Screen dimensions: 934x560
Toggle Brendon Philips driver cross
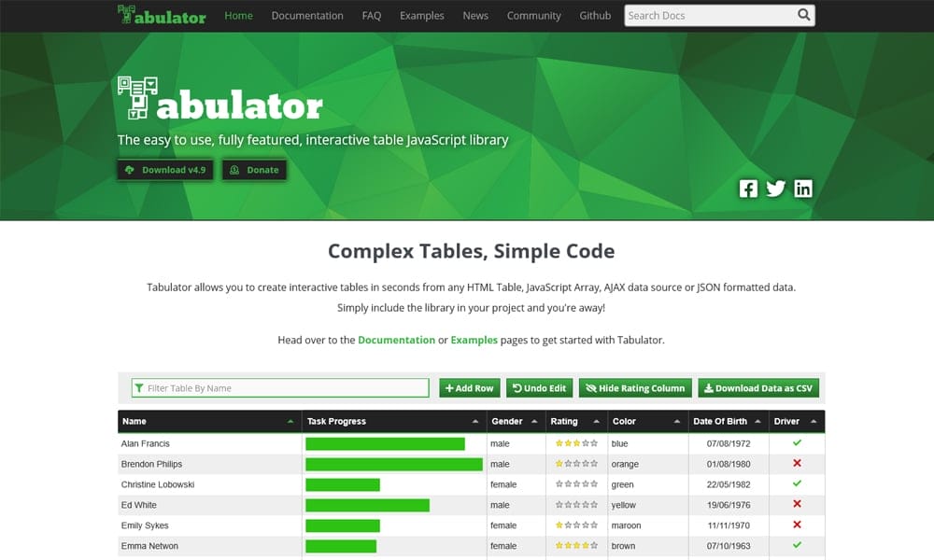click(797, 463)
